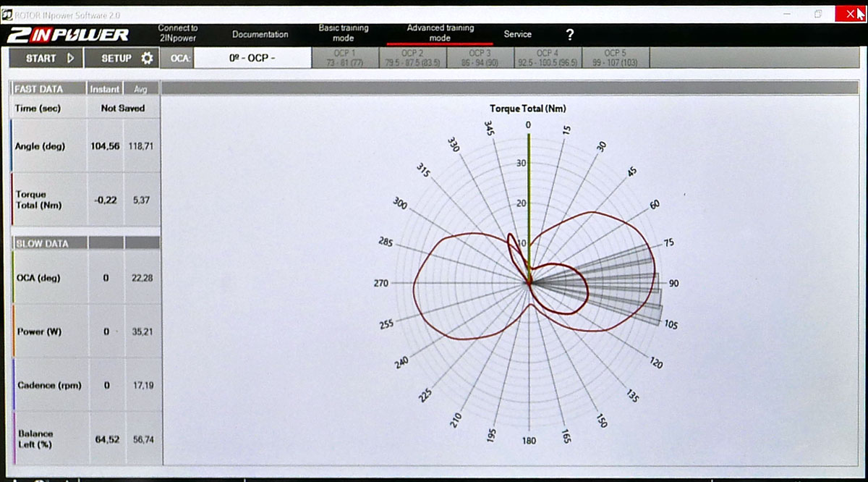Screen dimensions: 868x482
Task: Click the Not Saved time status
Action: (123, 108)
